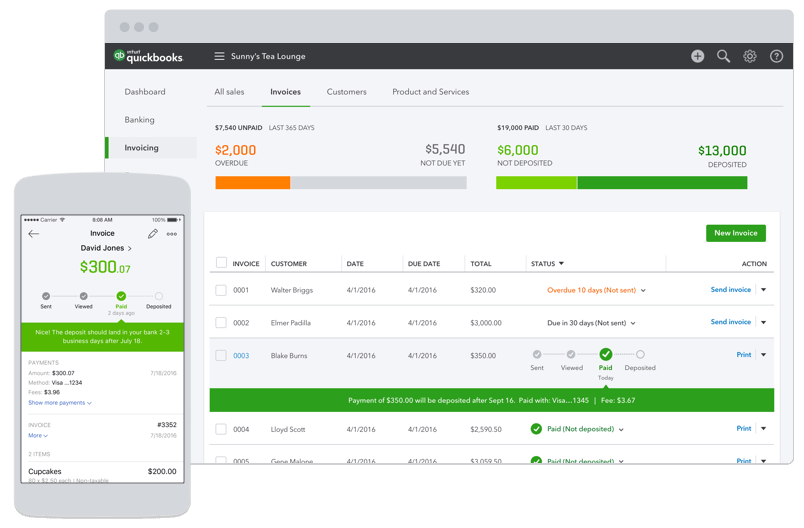Switch to the Customers tab
Viewport: 804px width, 528px height.
click(346, 92)
